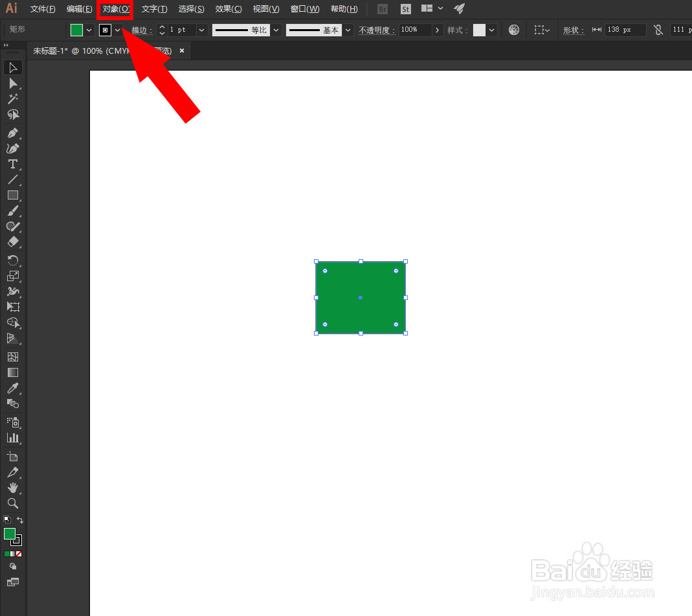Select the Eyedropper tool
The image size is (692, 616).
(13, 388)
